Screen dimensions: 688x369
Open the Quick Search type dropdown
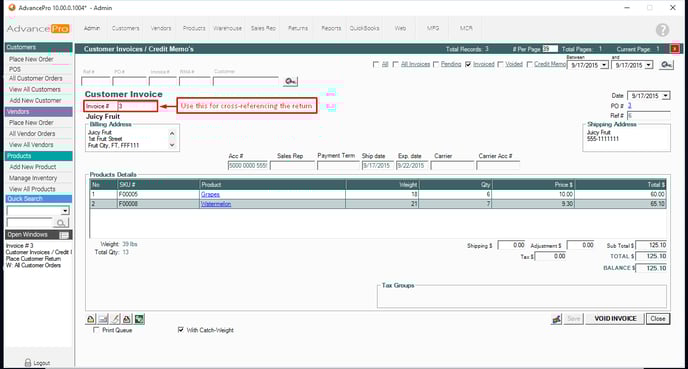(65, 211)
